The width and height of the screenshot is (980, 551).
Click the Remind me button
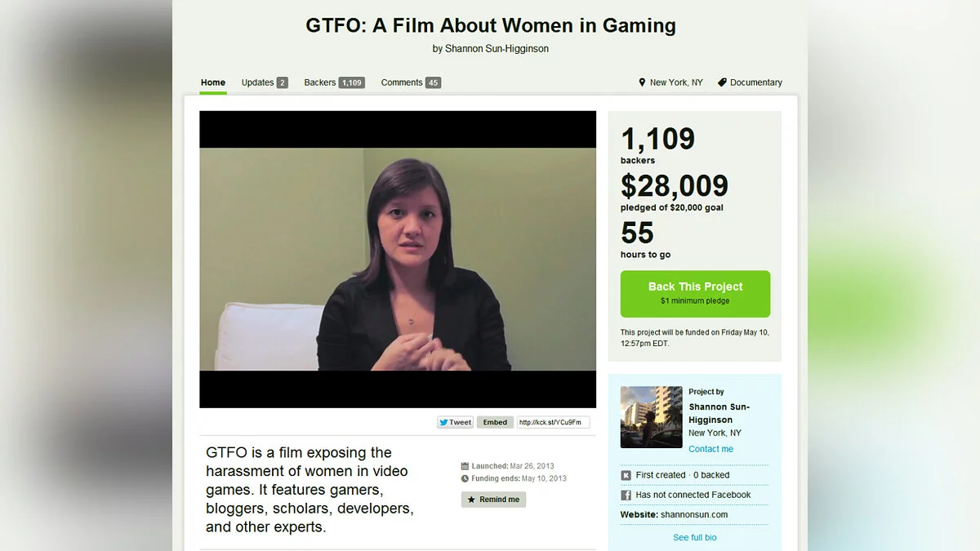tap(493, 500)
